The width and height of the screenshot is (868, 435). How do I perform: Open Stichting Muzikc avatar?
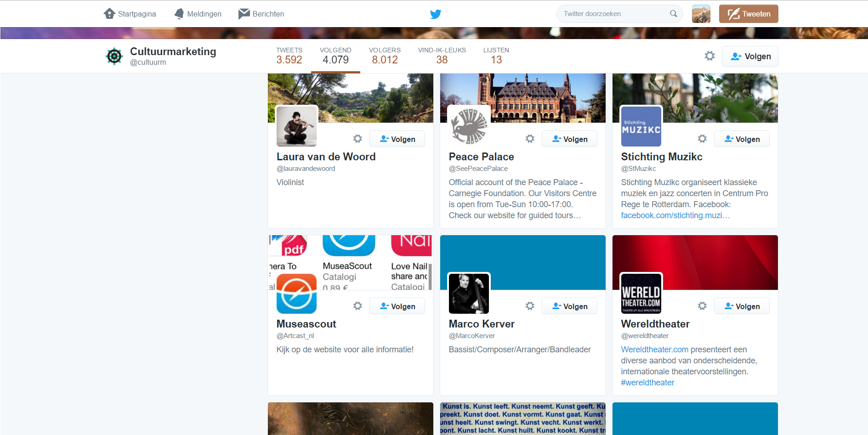point(641,126)
